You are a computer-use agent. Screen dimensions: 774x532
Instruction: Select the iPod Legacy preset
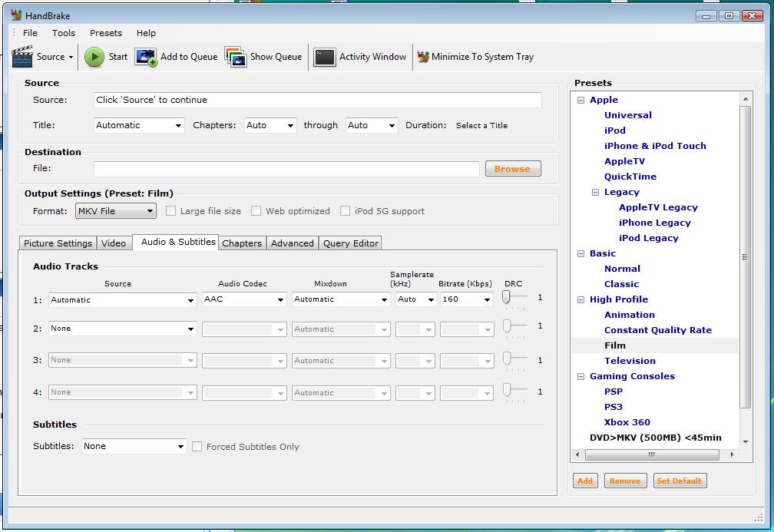pos(649,238)
